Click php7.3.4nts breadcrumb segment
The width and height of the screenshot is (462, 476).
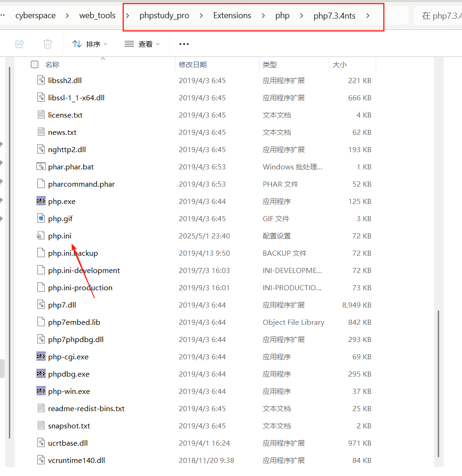[335, 15]
